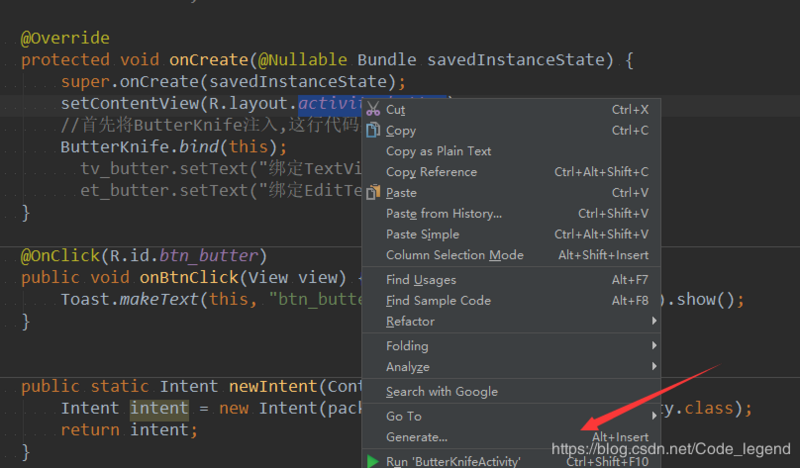This screenshot has height=468, width=800.
Task: Select Copy as Plain Text
Action: coord(511,151)
